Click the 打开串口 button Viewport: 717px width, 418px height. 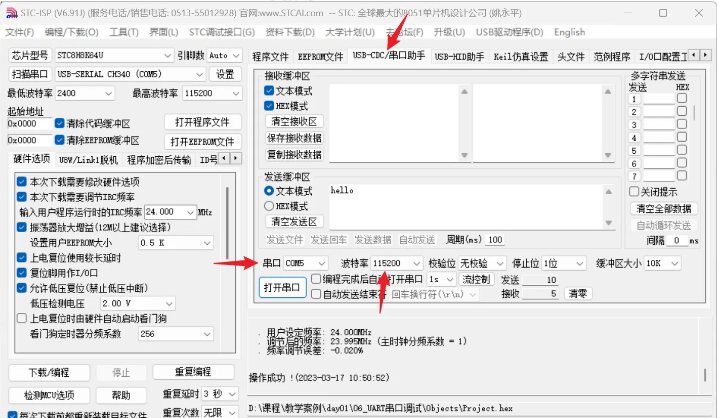click(x=282, y=287)
